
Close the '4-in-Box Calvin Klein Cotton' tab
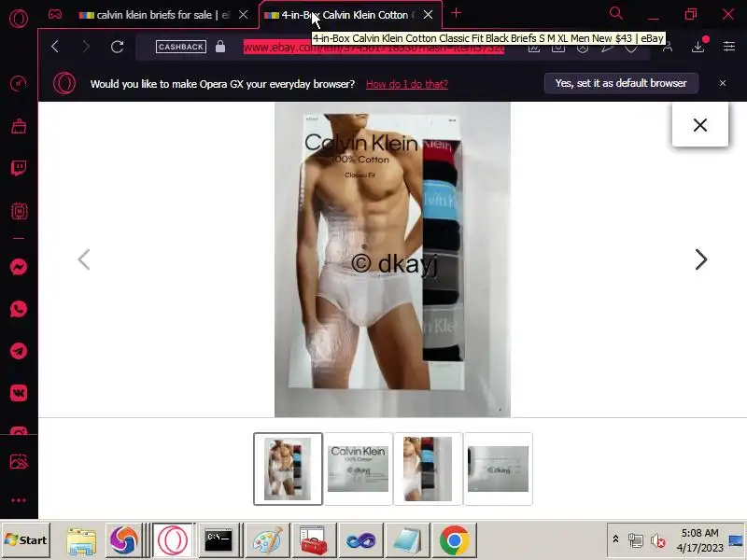pyautogui.click(x=429, y=15)
